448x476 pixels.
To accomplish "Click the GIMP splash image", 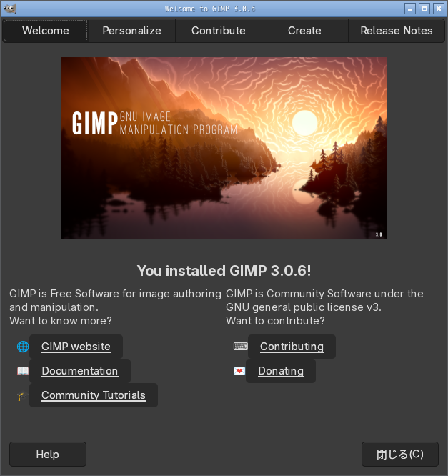I will 224,148.
